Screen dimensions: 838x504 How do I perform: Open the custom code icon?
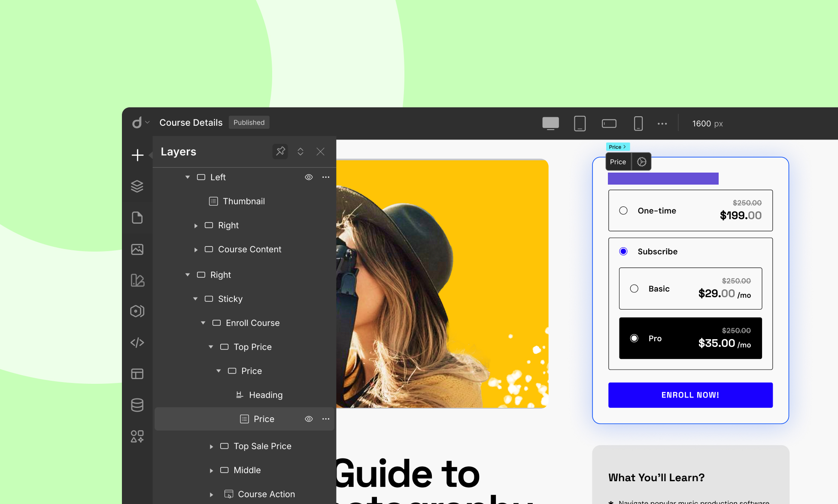pyautogui.click(x=137, y=343)
